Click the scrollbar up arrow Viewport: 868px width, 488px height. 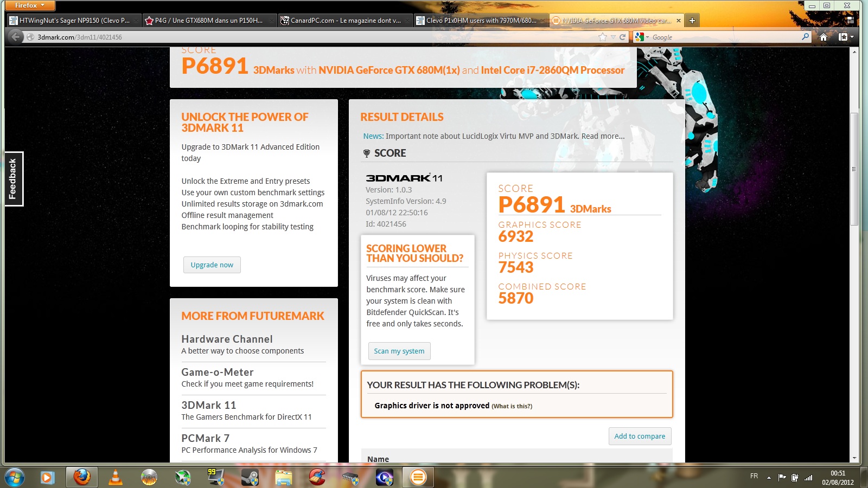854,52
